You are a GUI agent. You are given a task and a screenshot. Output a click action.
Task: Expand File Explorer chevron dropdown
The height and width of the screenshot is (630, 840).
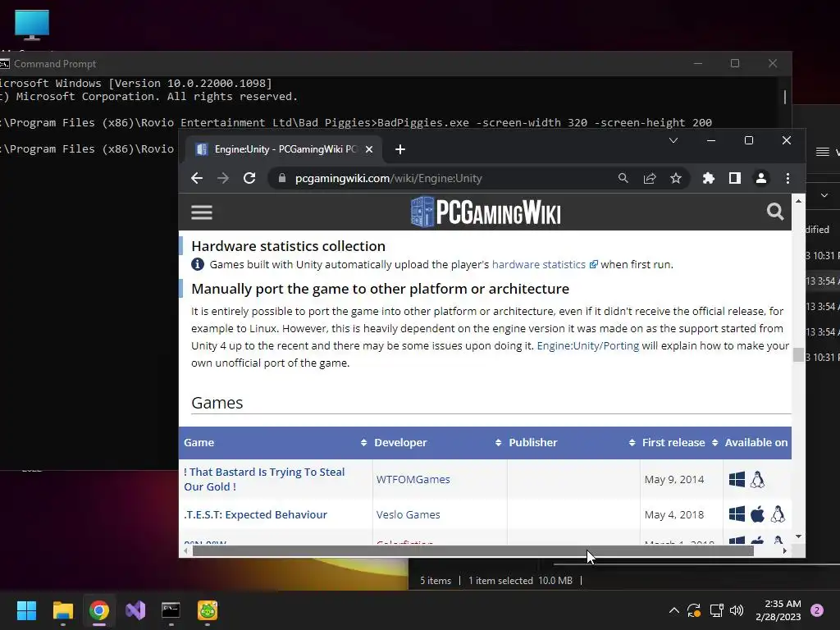tap(824, 195)
